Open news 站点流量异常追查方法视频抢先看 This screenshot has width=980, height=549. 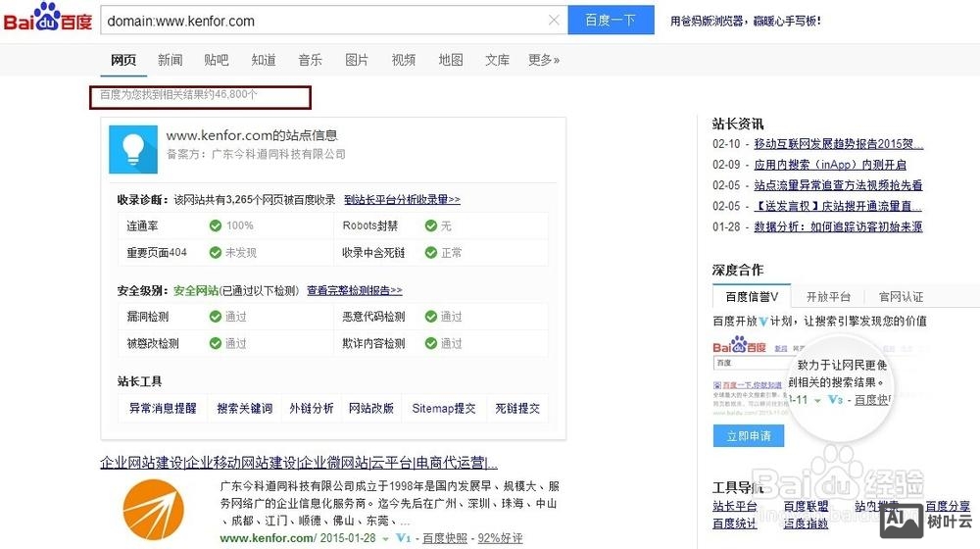pyautogui.click(x=838, y=185)
